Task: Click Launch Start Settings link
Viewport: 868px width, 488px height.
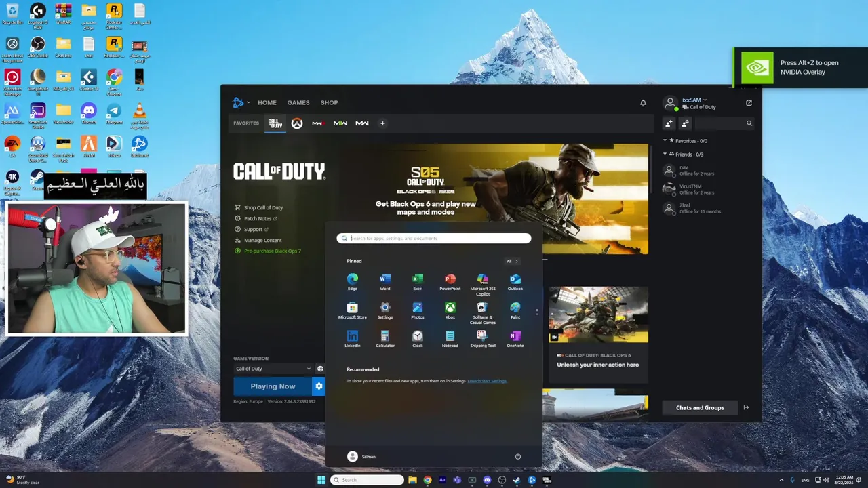Action: pos(487,381)
